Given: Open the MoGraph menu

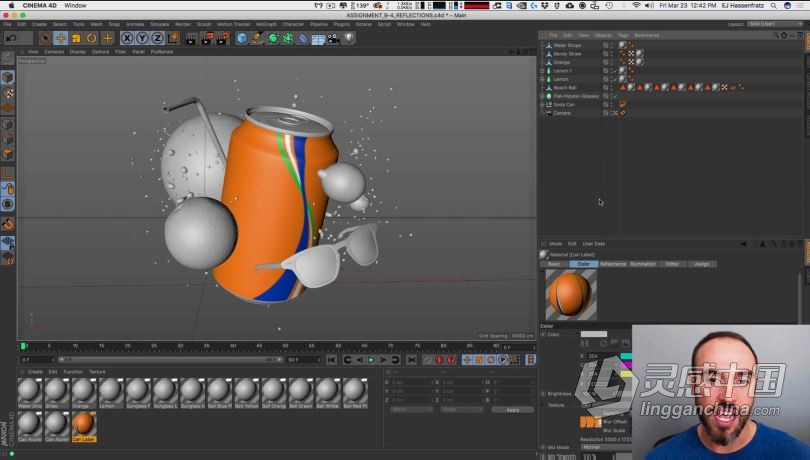Looking at the screenshot, I should (266, 24).
